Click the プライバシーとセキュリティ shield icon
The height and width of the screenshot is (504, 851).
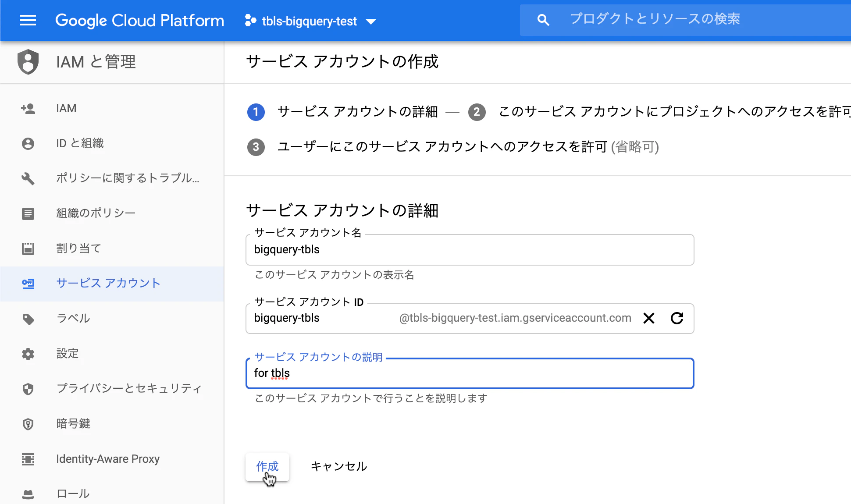[x=28, y=389]
